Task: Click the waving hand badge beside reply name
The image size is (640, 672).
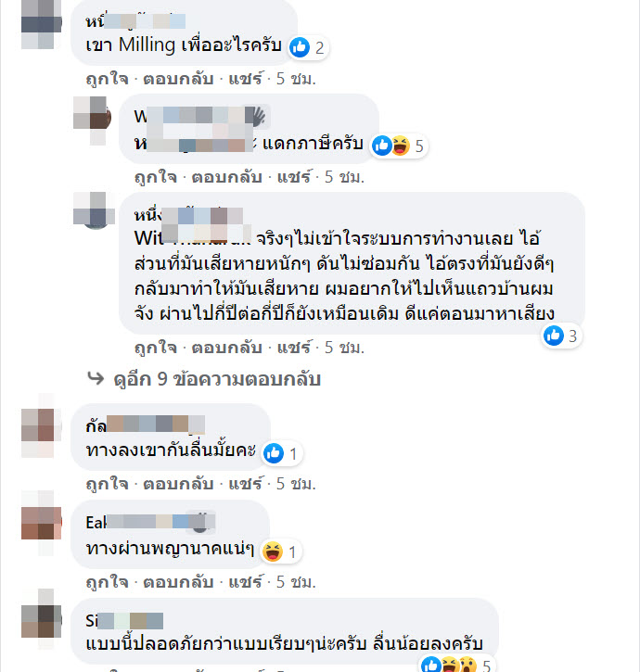Action: coord(257,117)
